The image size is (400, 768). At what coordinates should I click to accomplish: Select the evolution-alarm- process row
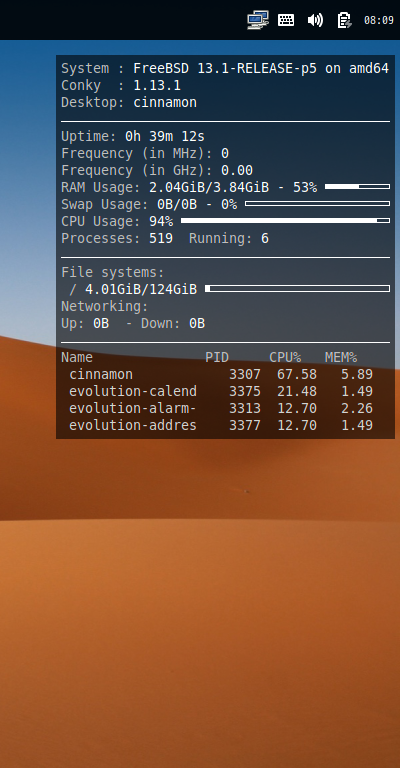pos(221,408)
